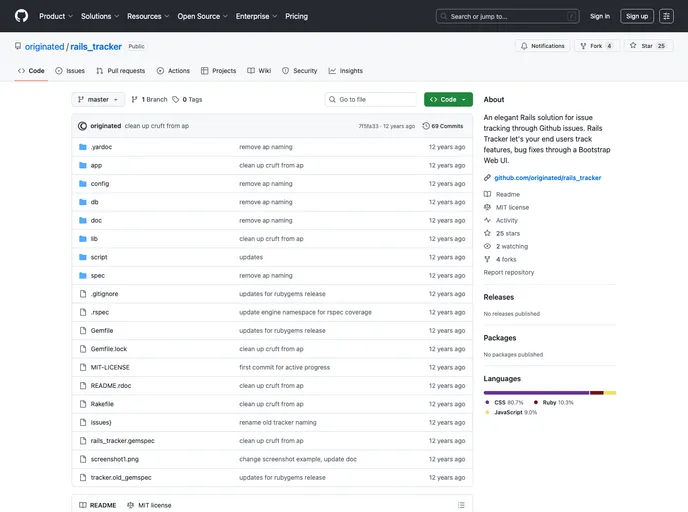Open commit 'first commit for active progress'

coord(284,367)
